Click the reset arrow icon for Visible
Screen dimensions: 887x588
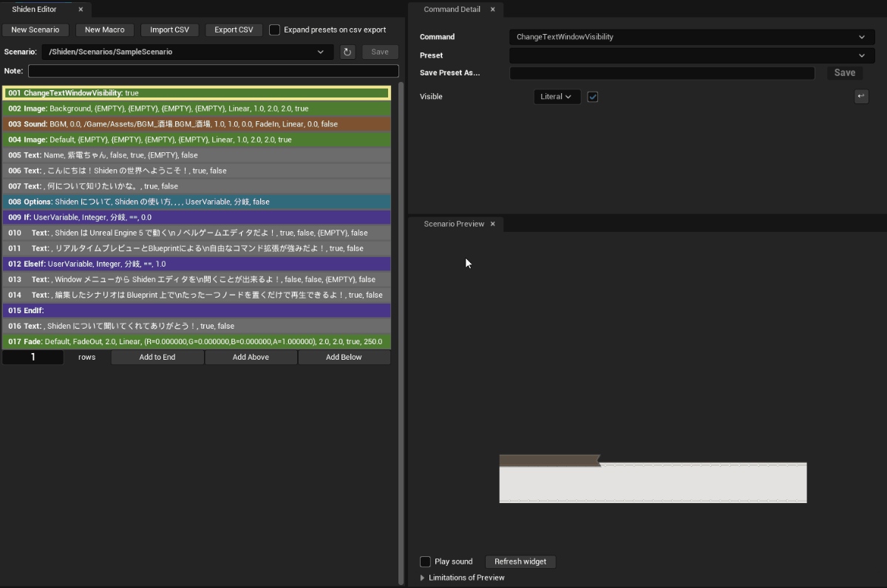point(861,97)
